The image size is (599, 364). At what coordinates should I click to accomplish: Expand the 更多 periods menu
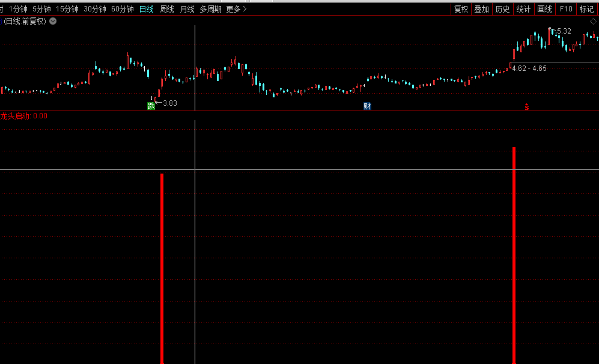click(236, 9)
